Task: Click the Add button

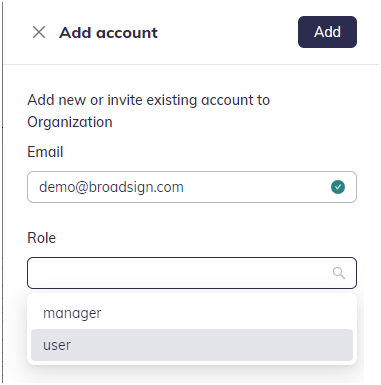Action: point(327,32)
